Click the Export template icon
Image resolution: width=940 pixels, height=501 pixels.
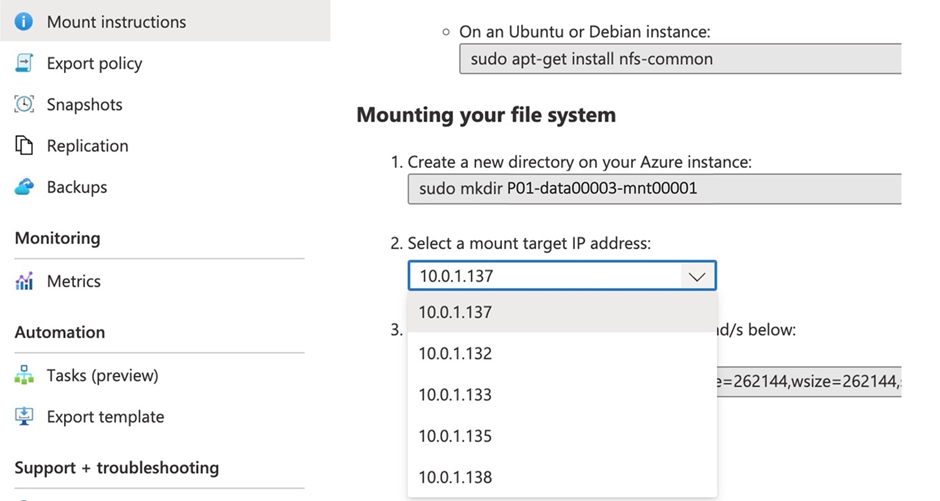pyautogui.click(x=25, y=417)
